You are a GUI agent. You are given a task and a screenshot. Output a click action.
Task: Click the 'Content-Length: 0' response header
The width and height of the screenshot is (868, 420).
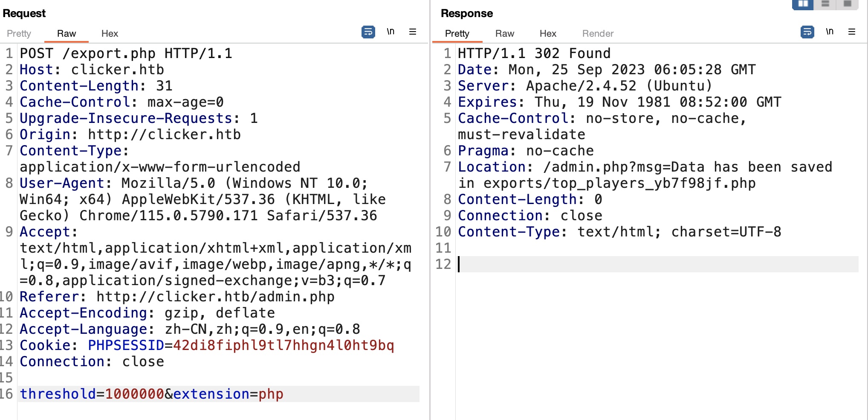coord(530,199)
